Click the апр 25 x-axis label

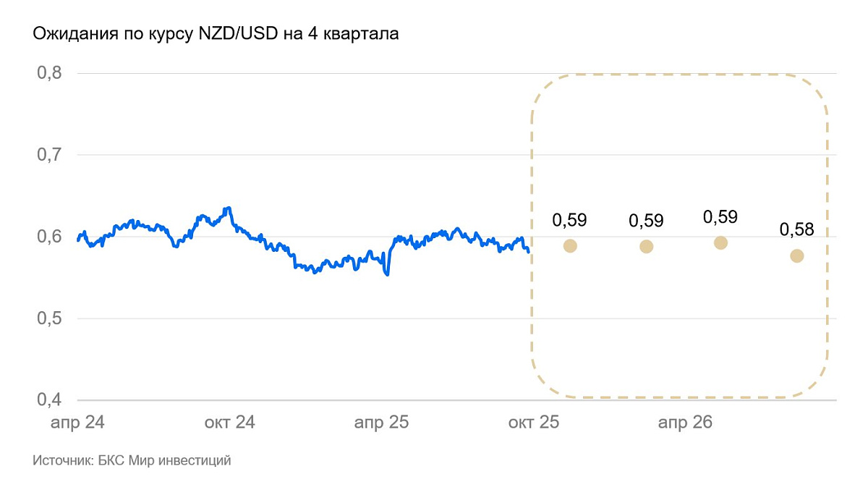[x=381, y=423]
